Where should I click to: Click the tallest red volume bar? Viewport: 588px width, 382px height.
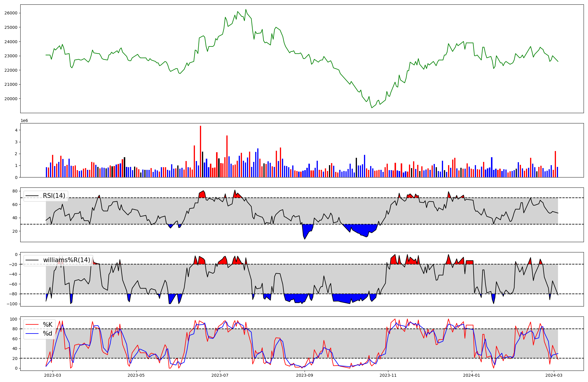201,151
